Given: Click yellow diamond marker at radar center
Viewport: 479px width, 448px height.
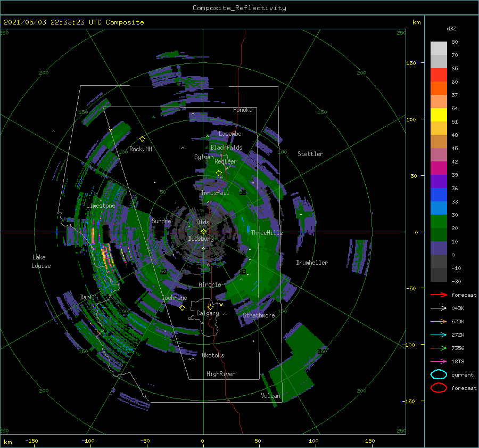Looking at the screenshot, I should pyautogui.click(x=203, y=232).
